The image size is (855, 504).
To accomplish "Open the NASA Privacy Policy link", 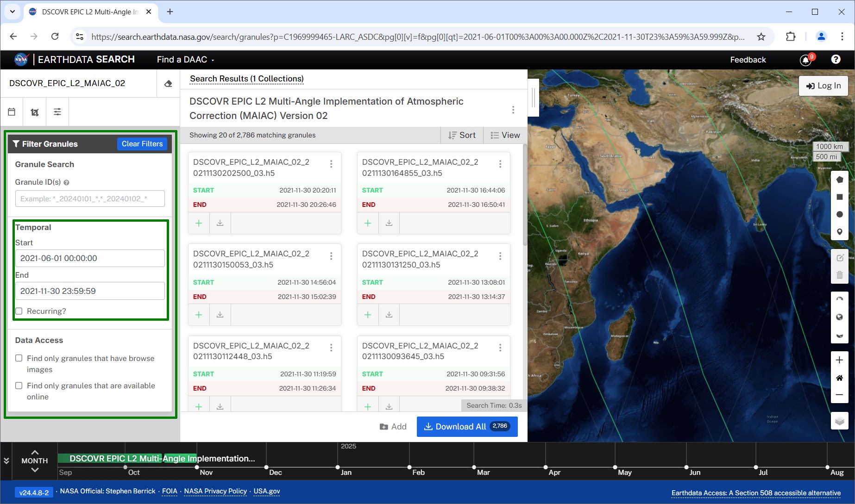I will 215,491.
